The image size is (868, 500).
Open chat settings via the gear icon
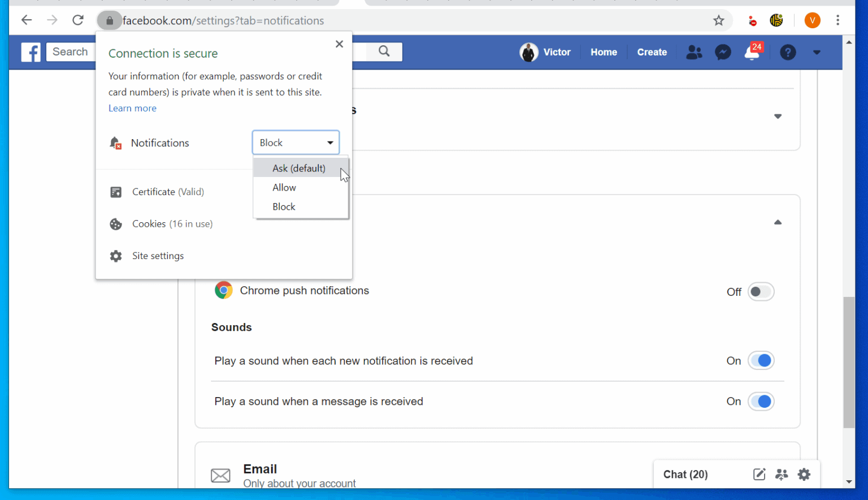click(x=804, y=475)
